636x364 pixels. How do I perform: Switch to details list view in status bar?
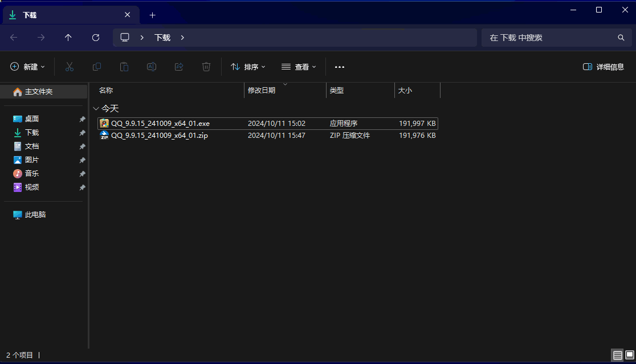coord(617,355)
